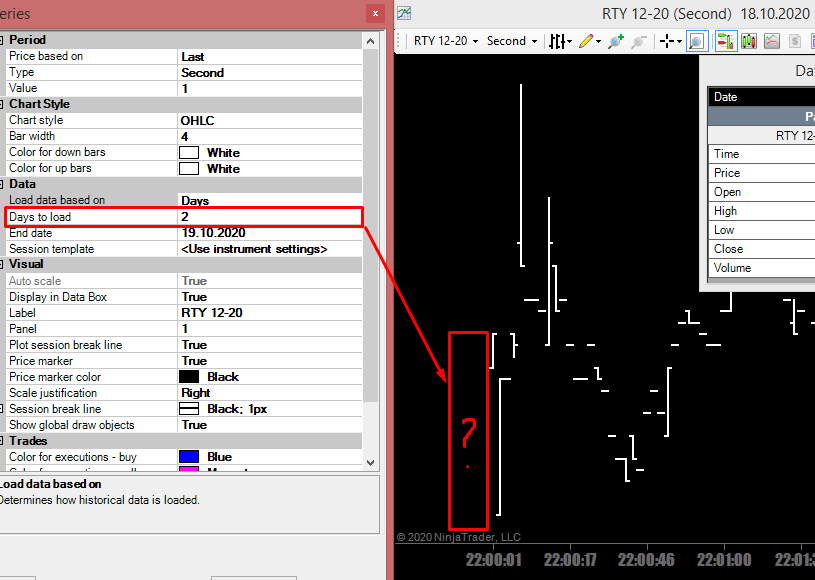The width and height of the screenshot is (815, 580).
Task: Select the Trades section header
Action: point(181,441)
